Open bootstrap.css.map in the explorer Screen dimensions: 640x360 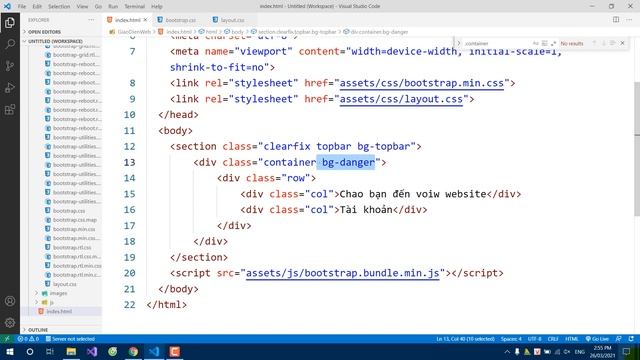[x=75, y=220]
